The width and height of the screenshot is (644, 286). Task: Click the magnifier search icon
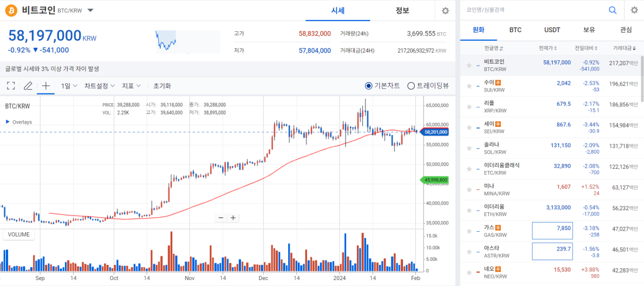point(612,10)
